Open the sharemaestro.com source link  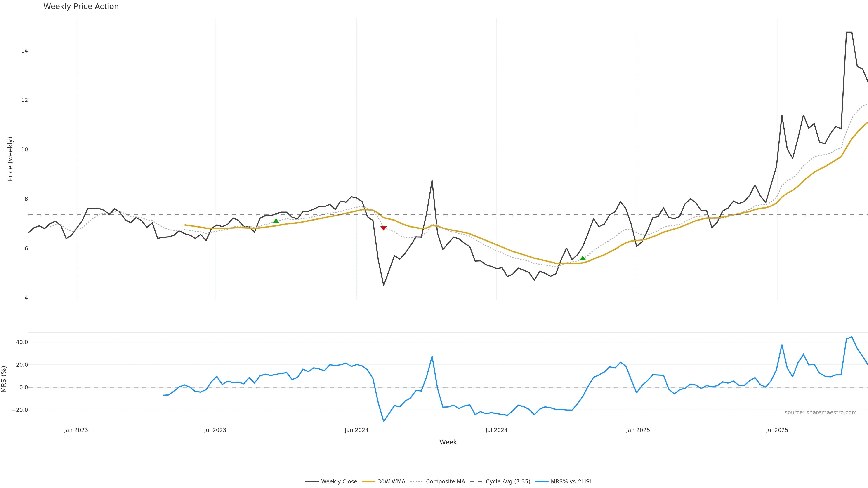point(821,413)
